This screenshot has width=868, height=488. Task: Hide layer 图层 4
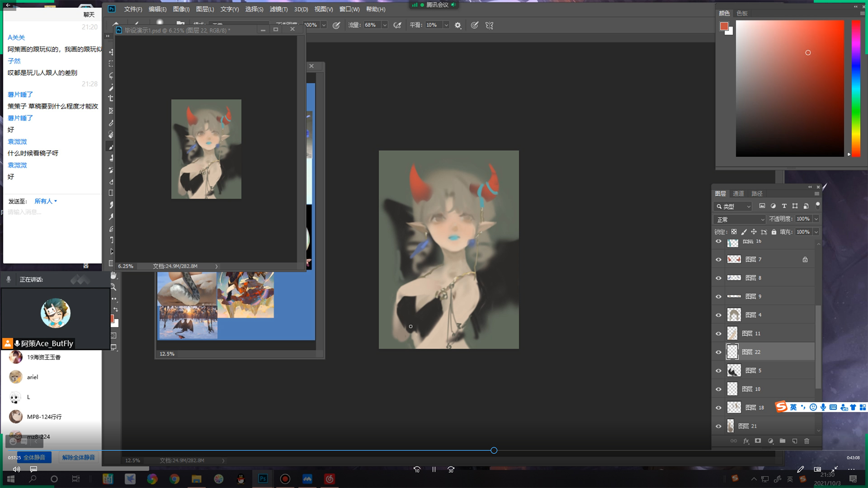(x=718, y=315)
